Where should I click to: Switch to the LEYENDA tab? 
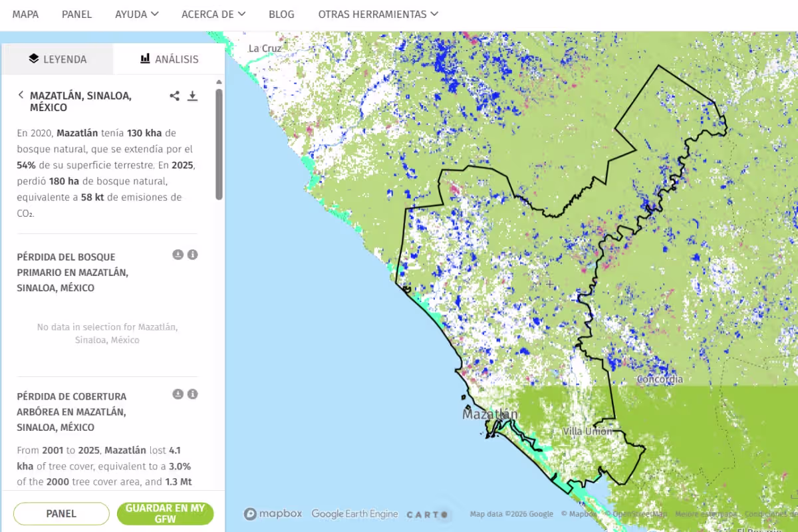(x=57, y=59)
